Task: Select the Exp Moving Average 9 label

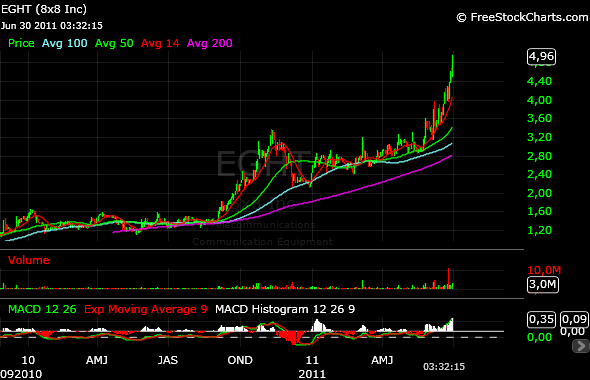Action: 146,309
